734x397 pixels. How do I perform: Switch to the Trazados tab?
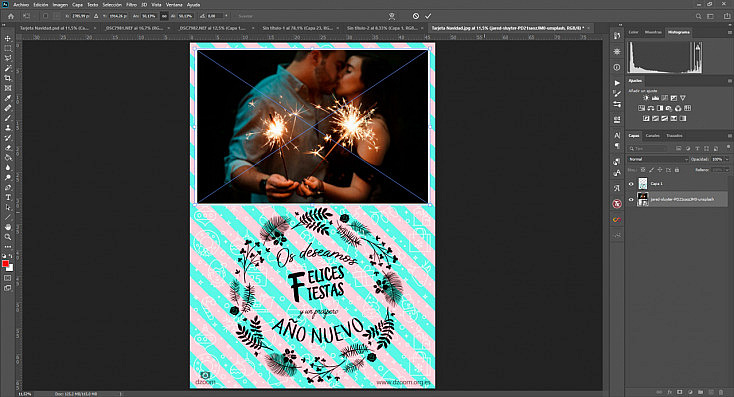674,136
